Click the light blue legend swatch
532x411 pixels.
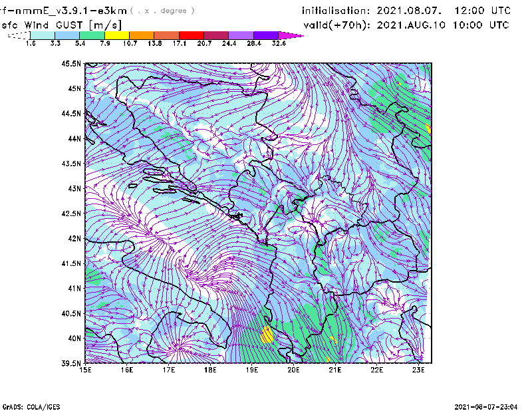click(67, 35)
